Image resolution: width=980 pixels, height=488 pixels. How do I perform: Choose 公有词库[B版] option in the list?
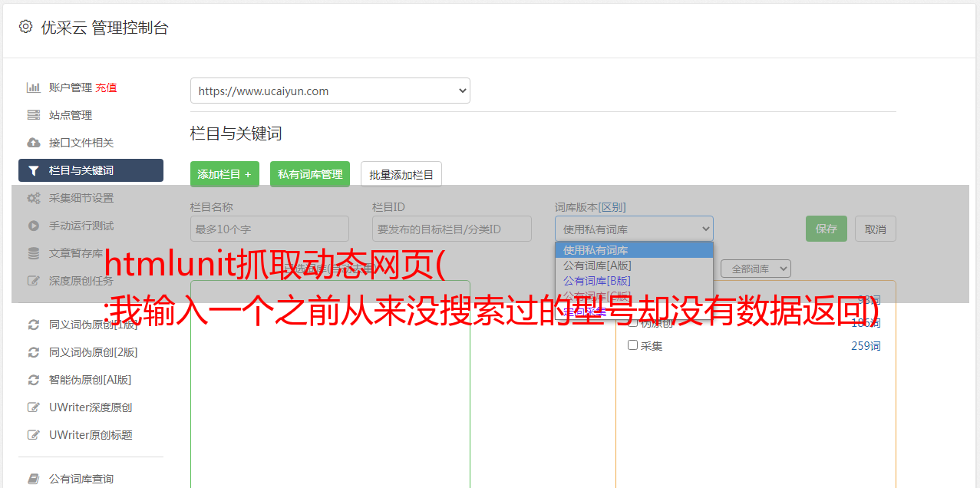point(634,281)
